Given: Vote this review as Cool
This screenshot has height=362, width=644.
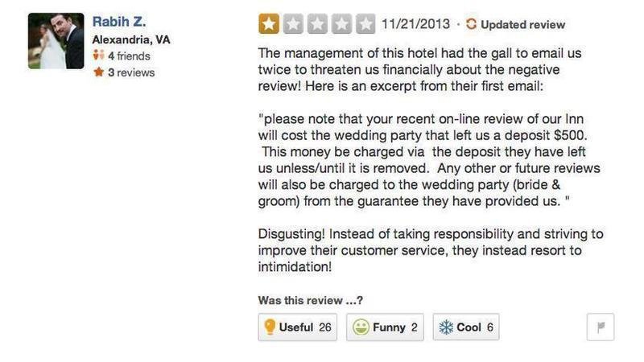Looking at the screenshot, I should [466, 327].
